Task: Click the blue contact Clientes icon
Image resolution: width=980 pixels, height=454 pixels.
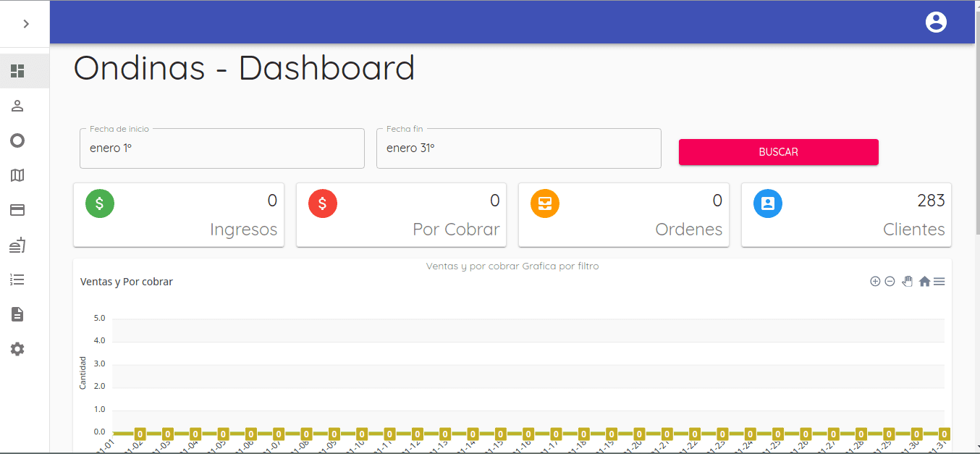Action: 768,203
